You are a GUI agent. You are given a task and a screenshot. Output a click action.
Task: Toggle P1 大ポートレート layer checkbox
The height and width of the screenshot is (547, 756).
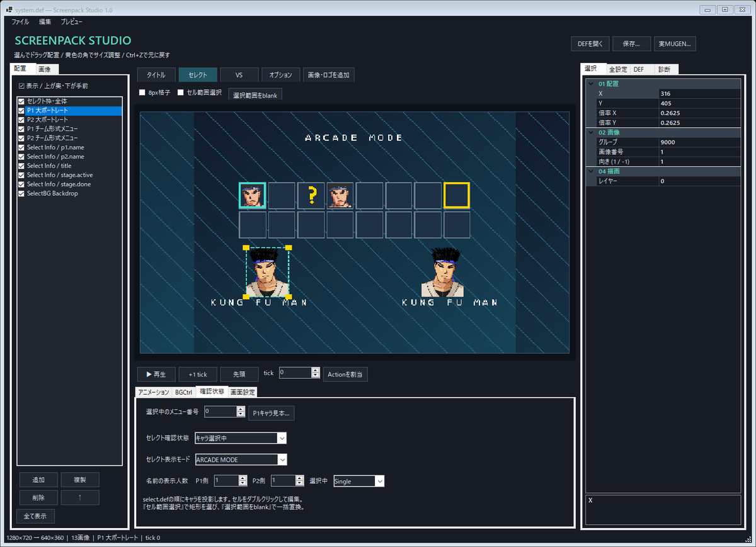(x=21, y=110)
